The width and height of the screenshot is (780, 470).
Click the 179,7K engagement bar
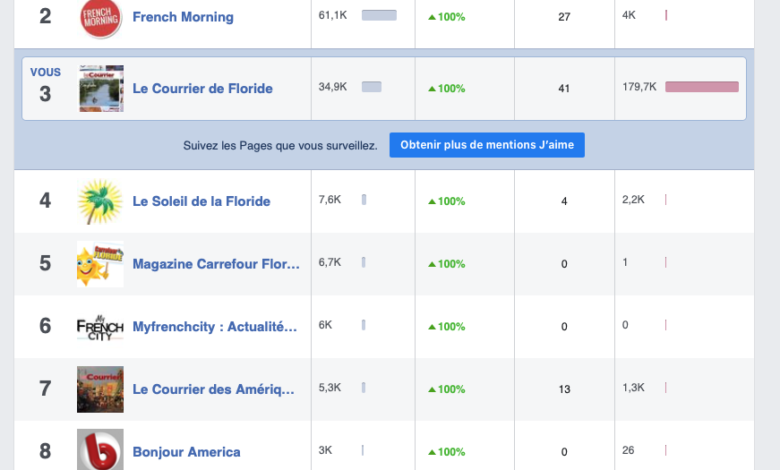coord(701,87)
